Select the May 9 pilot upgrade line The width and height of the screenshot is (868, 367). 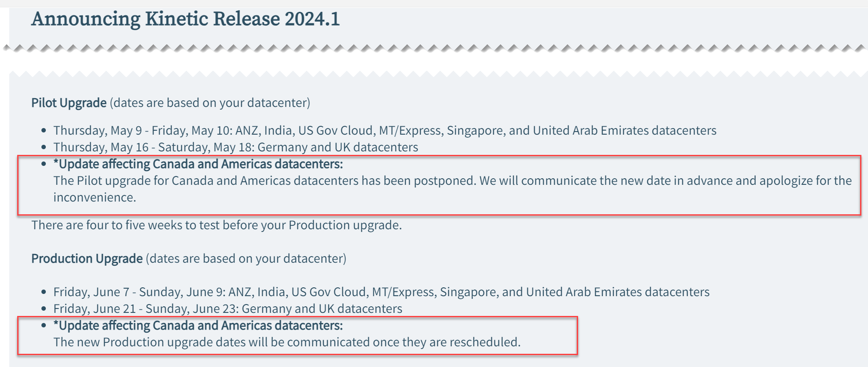pos(385,131)
